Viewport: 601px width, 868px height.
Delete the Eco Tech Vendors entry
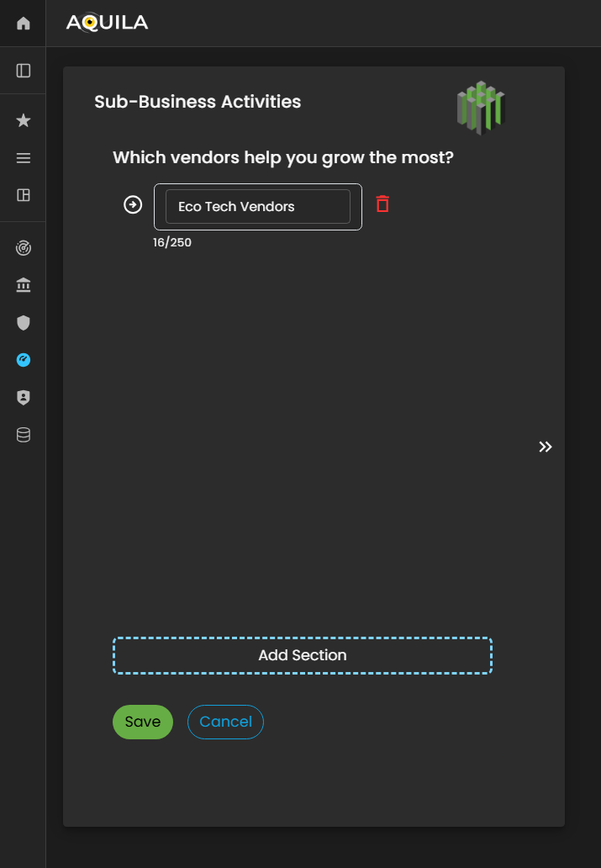[x=382, y=204]
